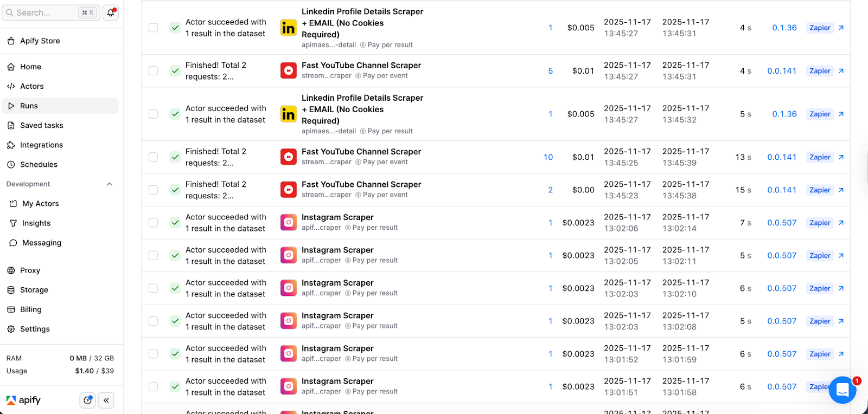Screen dimensions: 868x414
Task: Click the first Instagram Scraper actor icon
Action: pyautogui.click(x=288, y=223)
